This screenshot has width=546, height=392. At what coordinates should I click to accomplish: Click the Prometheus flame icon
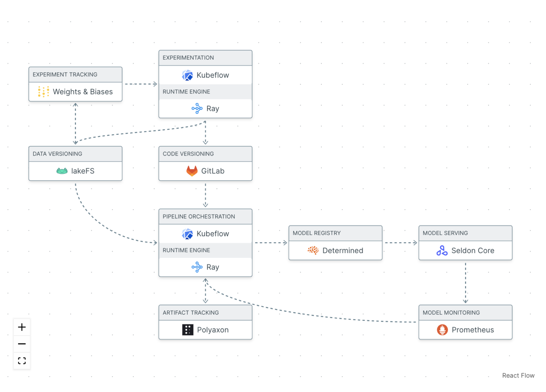click(442, 330)
